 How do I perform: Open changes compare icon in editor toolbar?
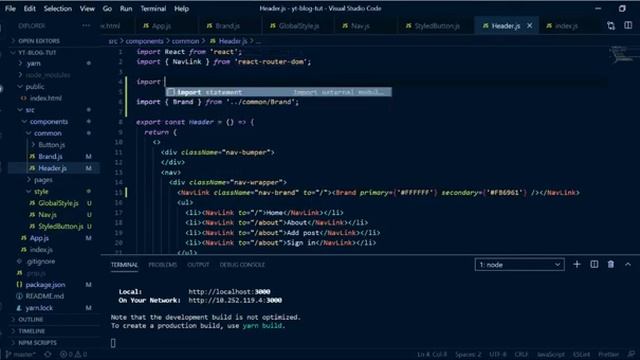pyautogui.click(x=611, y=26)
